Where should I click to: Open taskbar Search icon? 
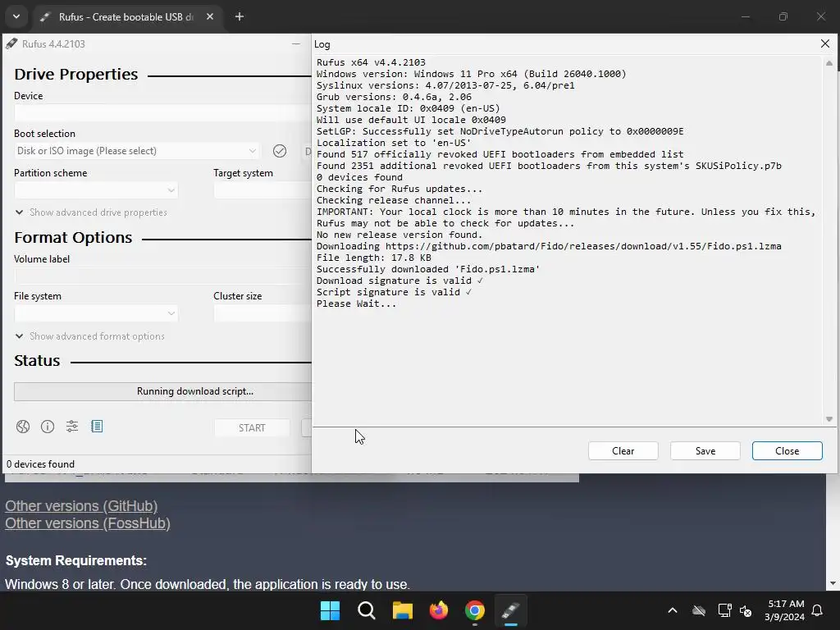coord(367,610)
